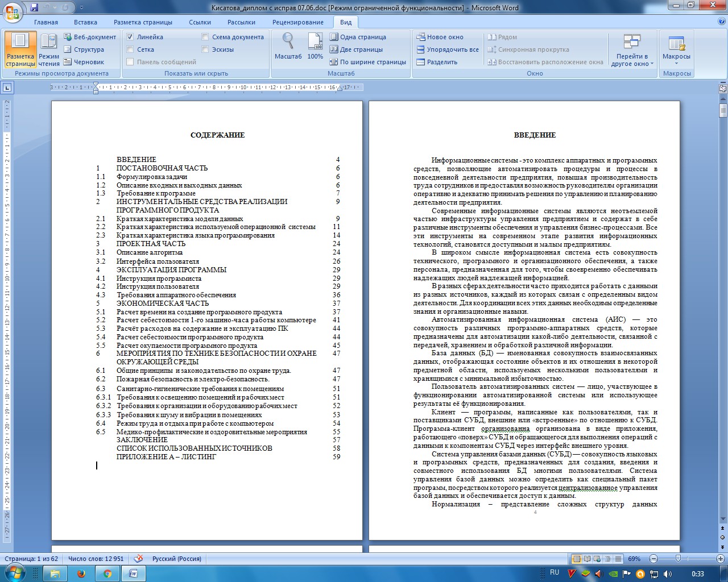This screenshot has height=582, width=728.
Task: Click the volume speaker tray icon
Action: 668,574
